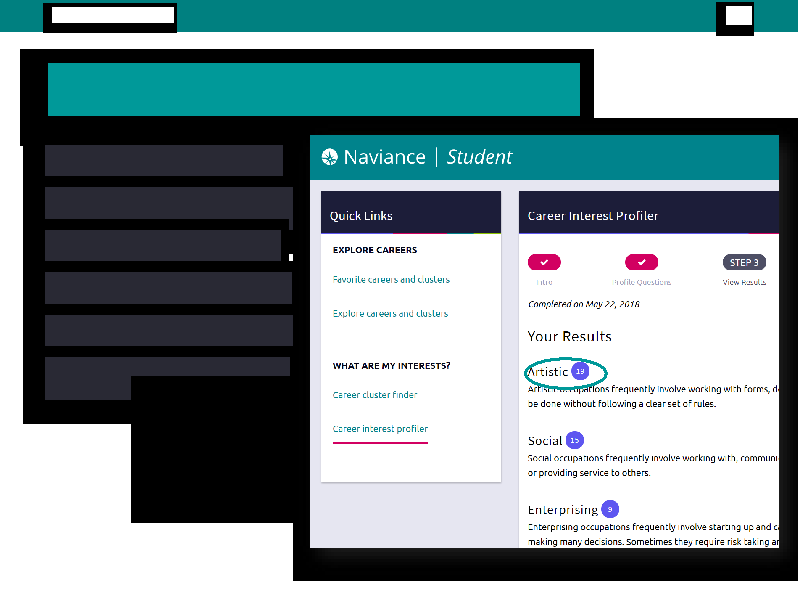
Task: Click the Social score badge 15
Action: tap(575, 440)
